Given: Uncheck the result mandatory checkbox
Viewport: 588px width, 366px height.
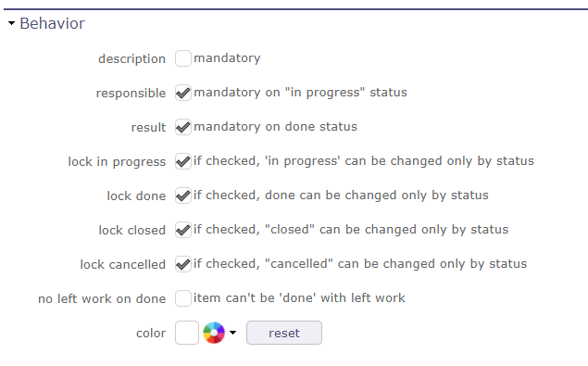Looking at the screenshot, I should click(183, 127).
